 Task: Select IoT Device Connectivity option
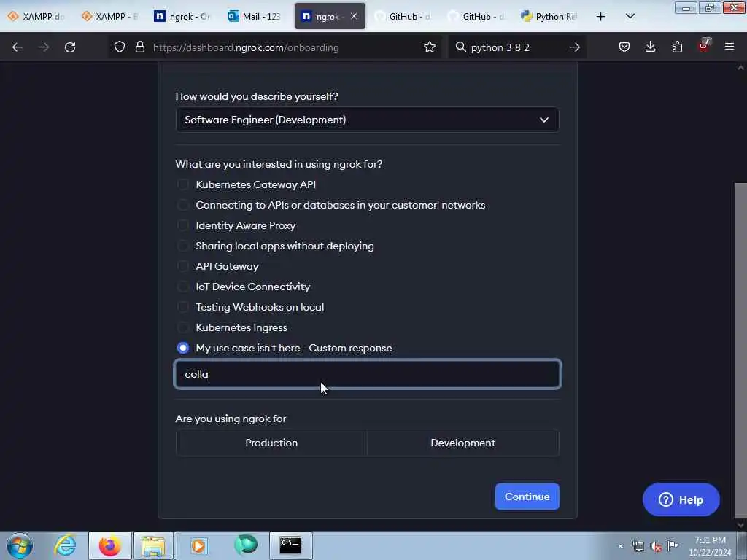pyautogui.click(x=183, y=287)
